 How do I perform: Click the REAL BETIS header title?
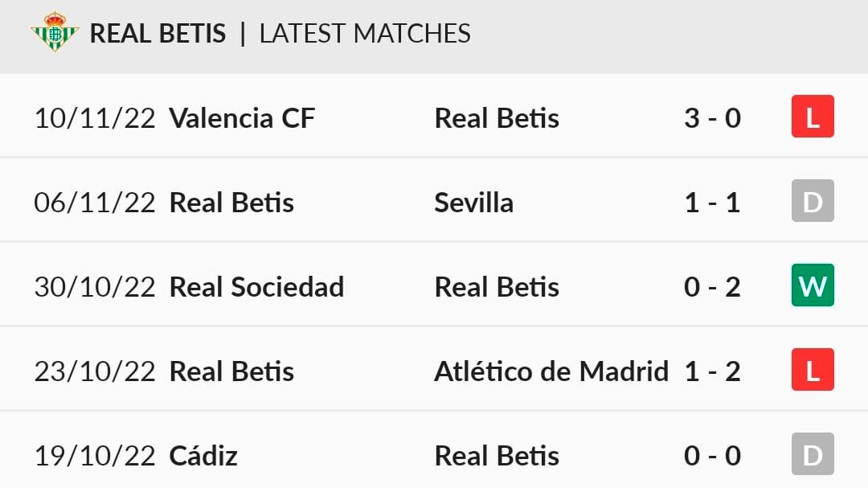click(x=158, y=33)
